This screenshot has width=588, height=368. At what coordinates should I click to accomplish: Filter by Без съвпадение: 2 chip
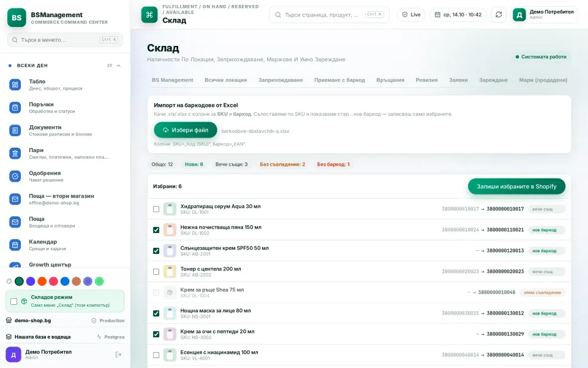point(282,164)
